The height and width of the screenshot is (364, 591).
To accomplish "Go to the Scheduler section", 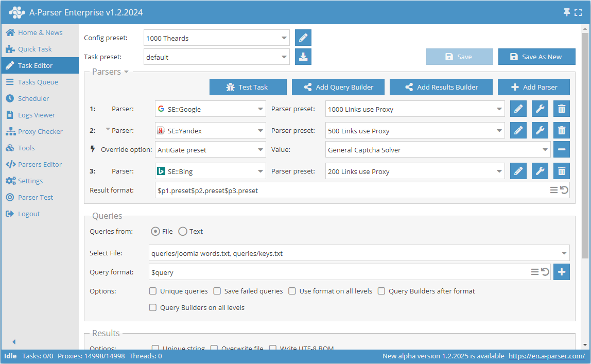I will tap(32, 98).
